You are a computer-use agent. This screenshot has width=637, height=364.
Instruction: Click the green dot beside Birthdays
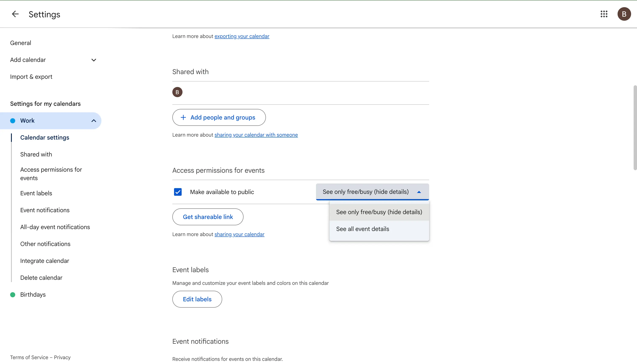pos(13,295)
